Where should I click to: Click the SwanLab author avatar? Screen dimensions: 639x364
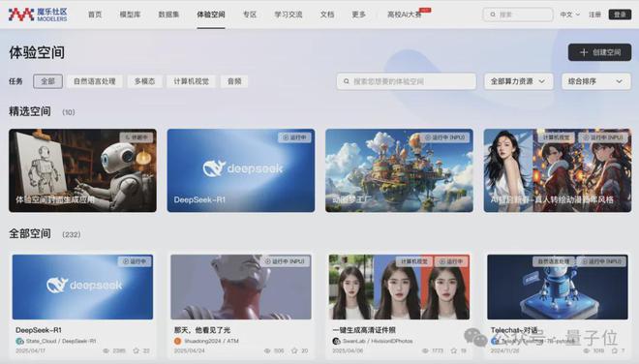click(336, 341)
